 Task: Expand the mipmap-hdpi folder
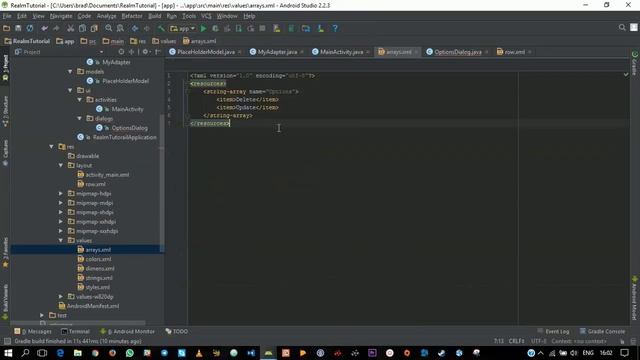pos(61,194)
